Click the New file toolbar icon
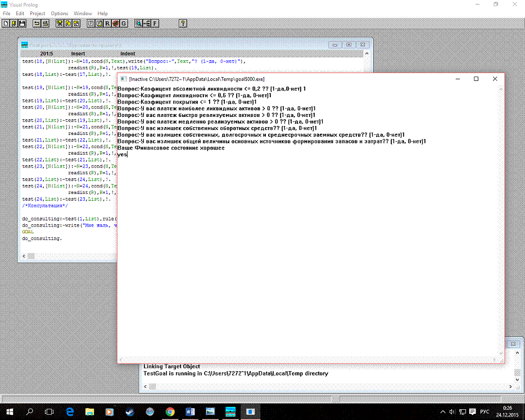Screen dimensions: 525x420 coord(6,24)
